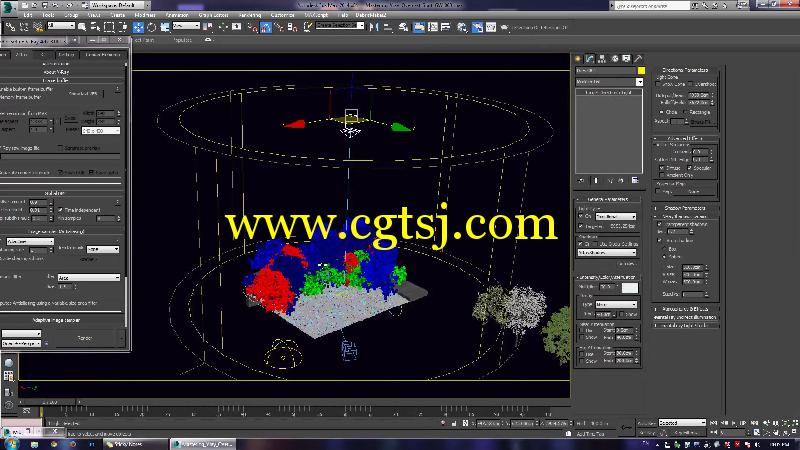The width and height of the screenshot is (800, 450).
Task: Toggle the 3D Snaps icon
Action: coord(253,27)
